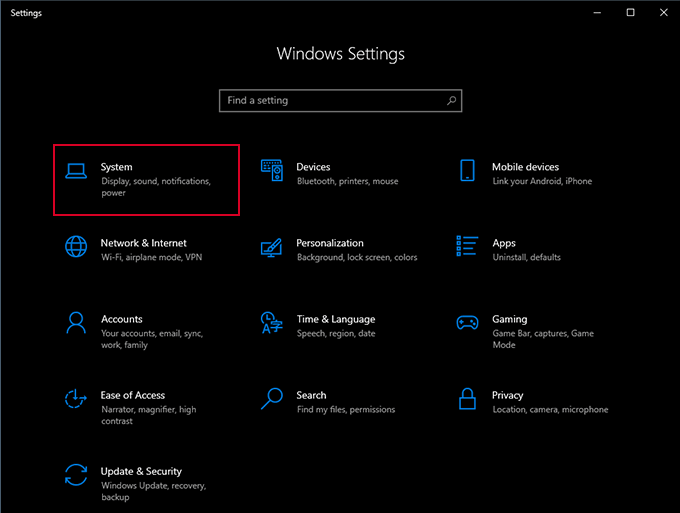Click 'Background, lock screen, colors' description
This screenshot has width=680, height=513.
click(357, 258)
